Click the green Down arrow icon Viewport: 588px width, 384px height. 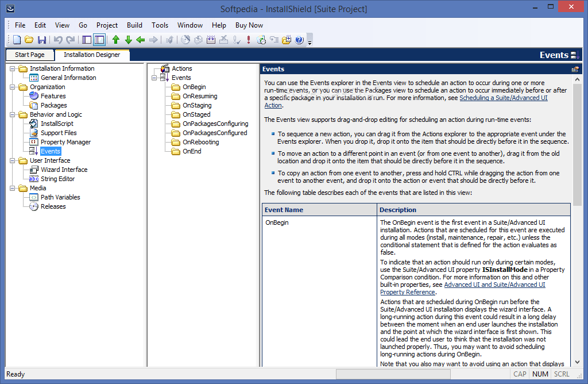pos(128,40)
